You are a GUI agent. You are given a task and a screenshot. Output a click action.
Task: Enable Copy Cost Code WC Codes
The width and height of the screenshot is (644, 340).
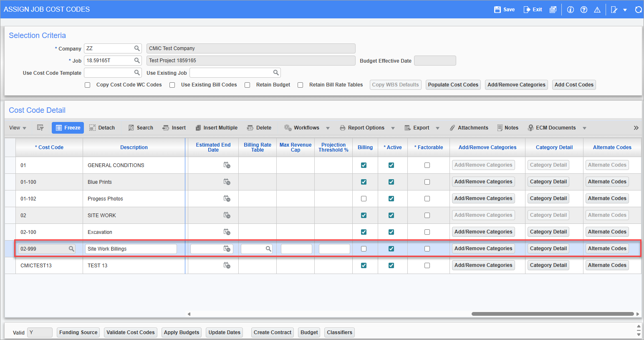(87, 85)
